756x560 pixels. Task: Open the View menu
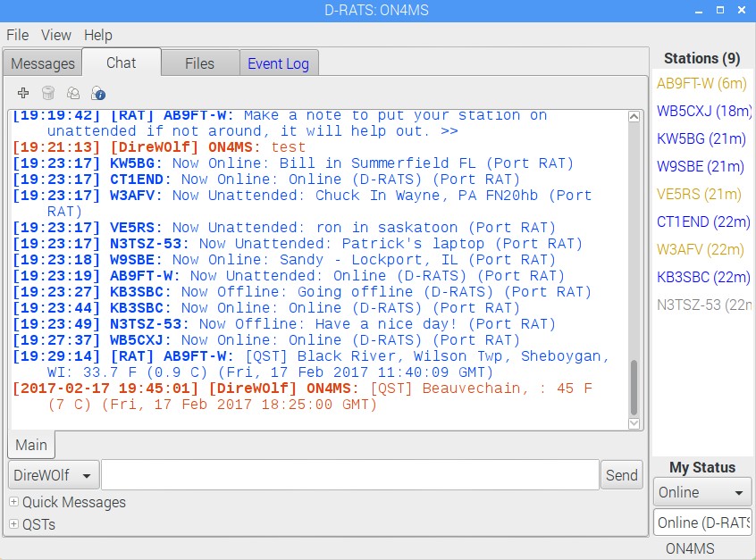point(56,35)
